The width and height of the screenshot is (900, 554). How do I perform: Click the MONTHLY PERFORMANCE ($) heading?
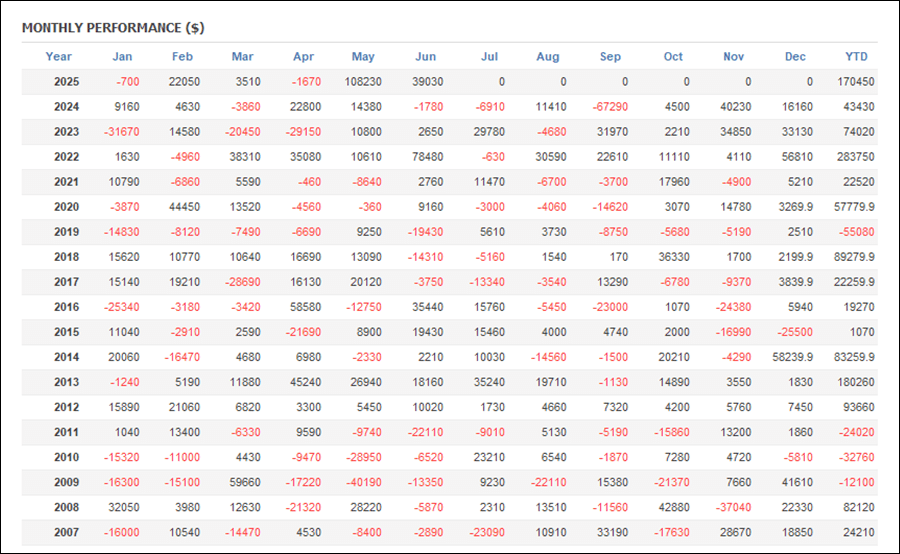[x=113, y=28]
